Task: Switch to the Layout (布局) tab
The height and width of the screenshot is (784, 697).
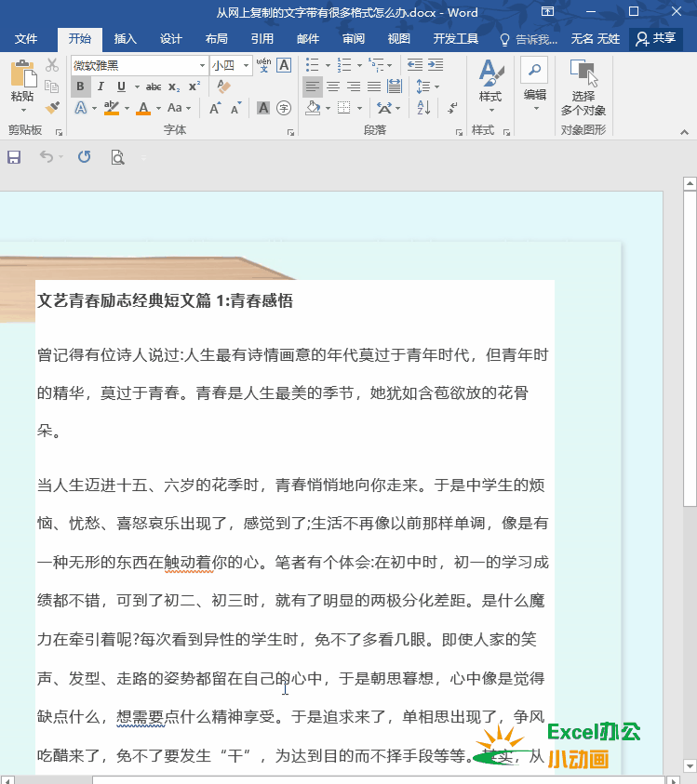Action: (216, 39)
